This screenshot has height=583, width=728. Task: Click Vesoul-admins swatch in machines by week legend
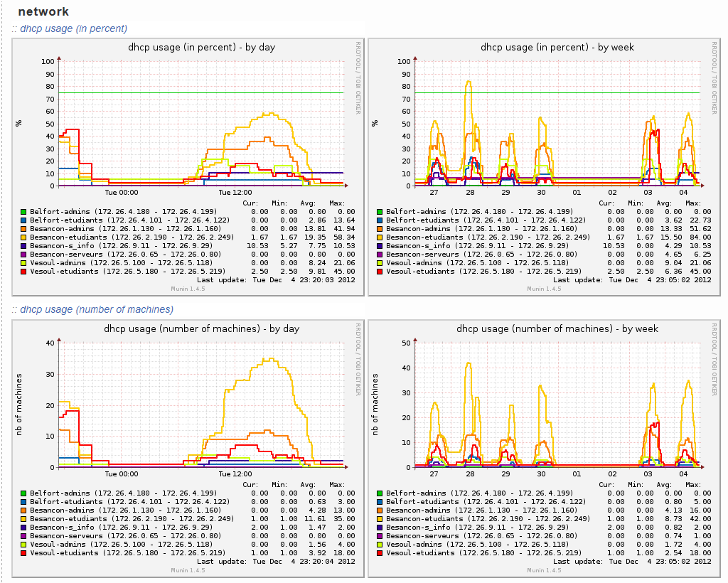tap(380, 545)
